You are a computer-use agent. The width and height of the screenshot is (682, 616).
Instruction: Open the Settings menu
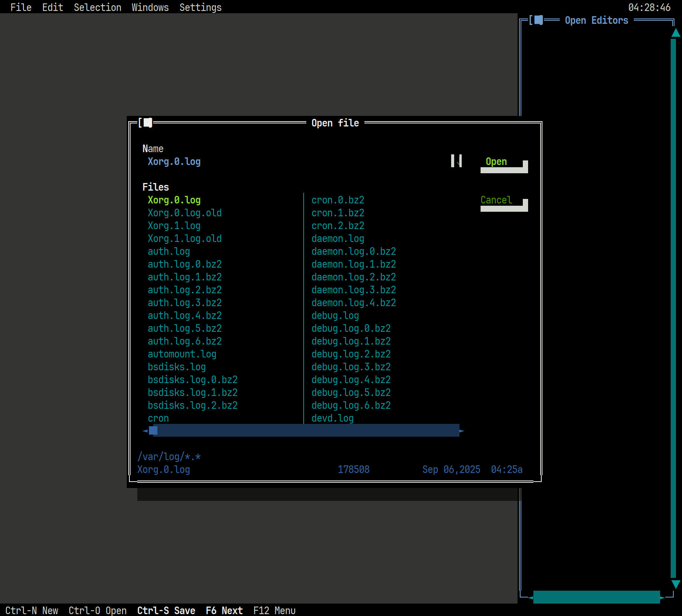pyautogui.click(x=200, y=7)
